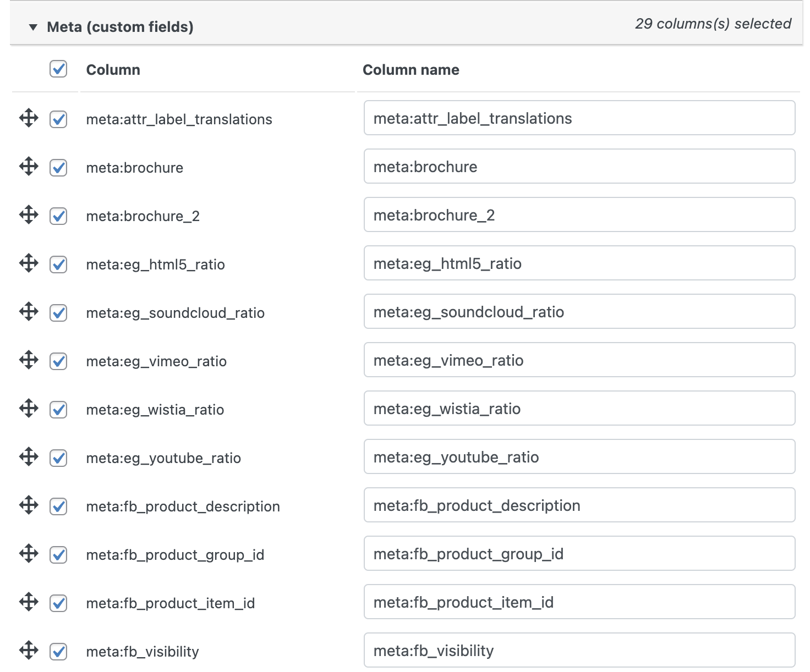Deselect the meta:fb_product_item_id checkbox
The height and width of the screenshot is (672, 810).
(58, 602)
